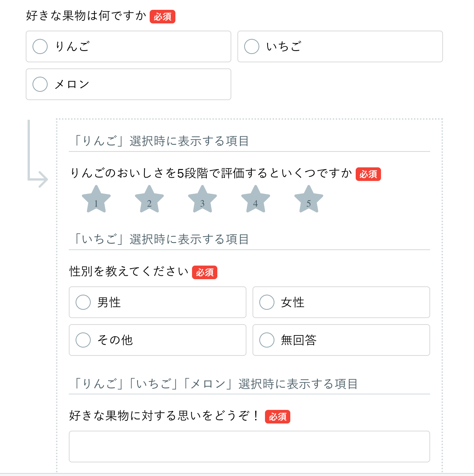Rate the apple with star 1
Viewport: 474px width, 476px height.
click(96, 200)
